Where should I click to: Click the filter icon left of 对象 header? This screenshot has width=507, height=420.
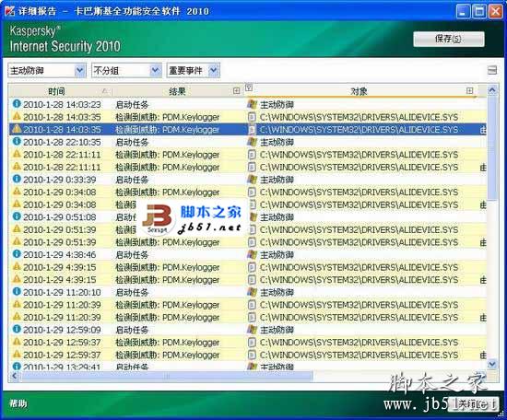coord(249,87)
